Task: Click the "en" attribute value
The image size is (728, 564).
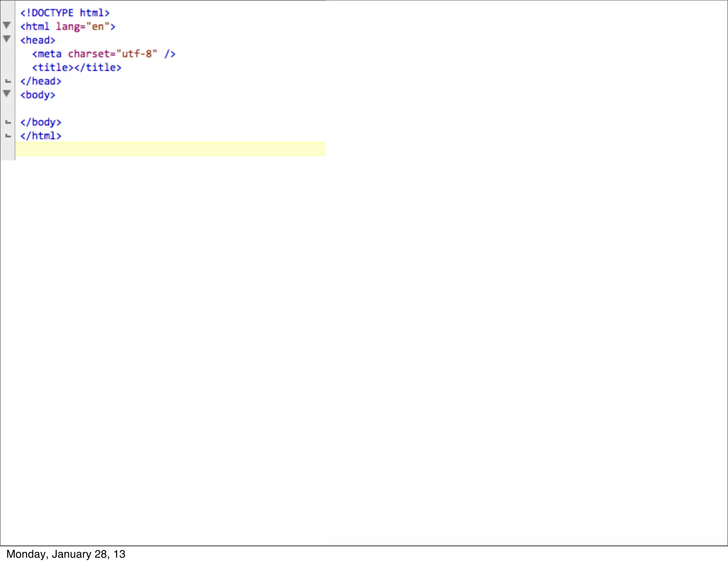Action: (98, 27)
